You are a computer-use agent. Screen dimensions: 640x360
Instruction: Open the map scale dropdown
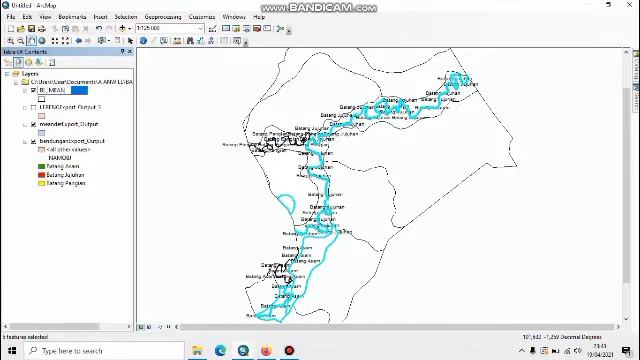200,28
